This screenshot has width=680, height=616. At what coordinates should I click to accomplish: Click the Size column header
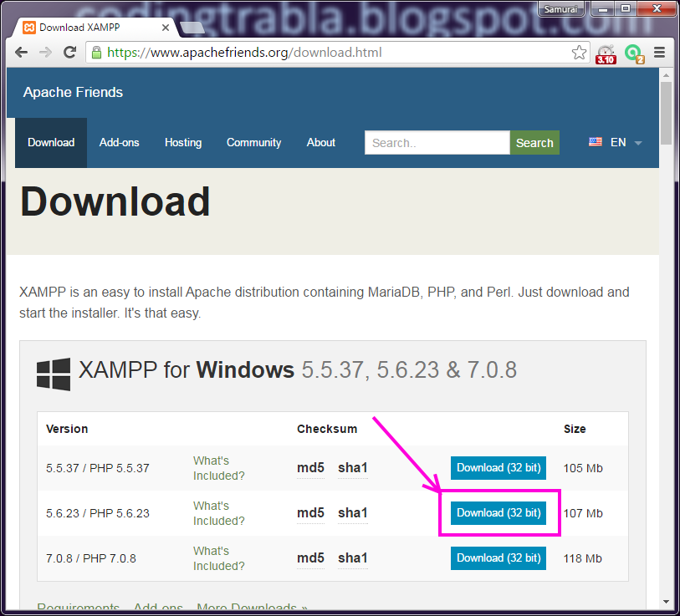(x=575, y=429)
